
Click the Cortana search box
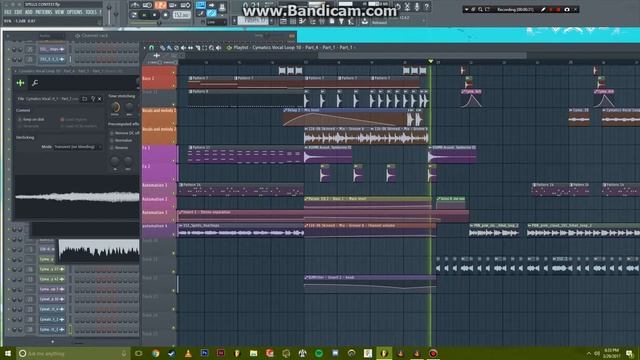pyautogui.click(x=73, y=353)
